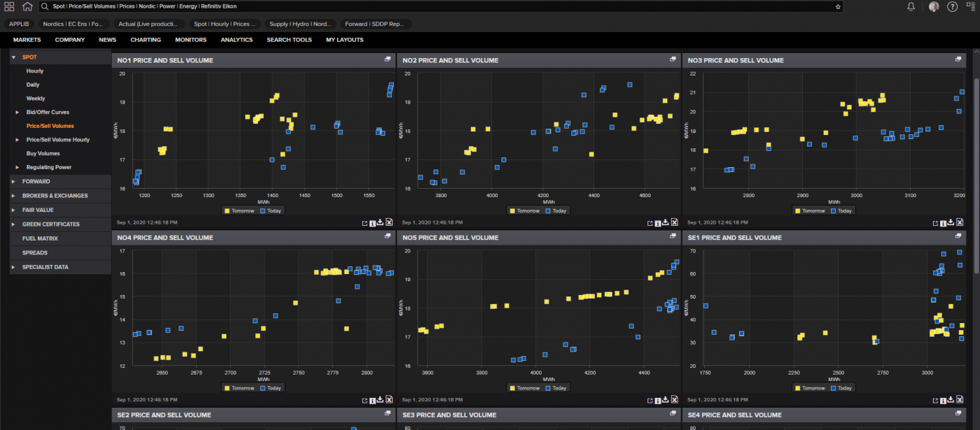Screen dimensions: 980x430
Task: Open the SEARCH TOOLS menu
Action: point(289,40)
